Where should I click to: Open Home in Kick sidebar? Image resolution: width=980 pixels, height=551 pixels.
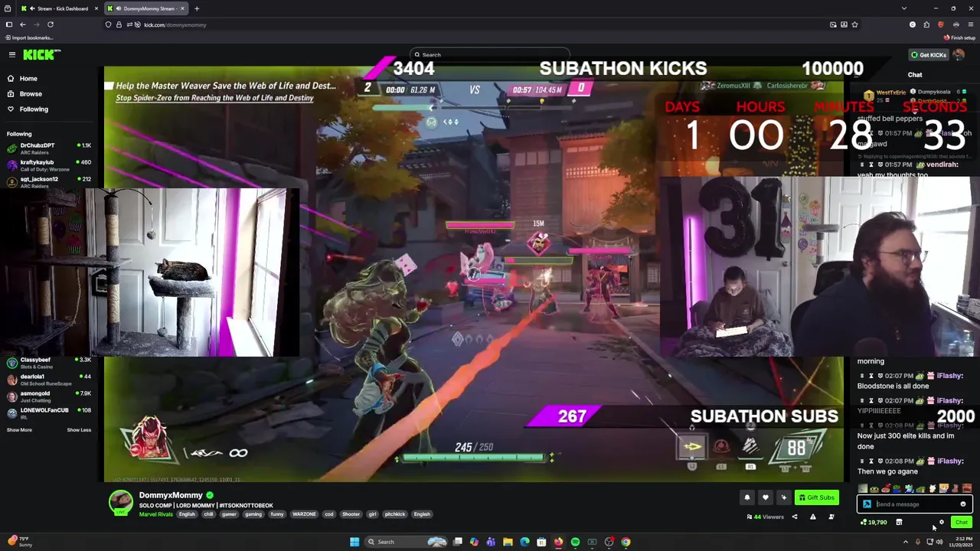(28, 78)
